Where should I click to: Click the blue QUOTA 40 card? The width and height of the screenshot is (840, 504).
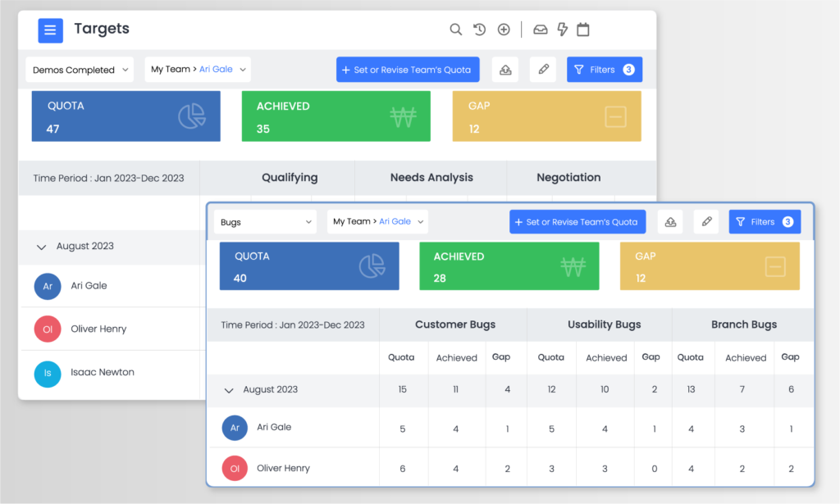(x=309, y=266)
